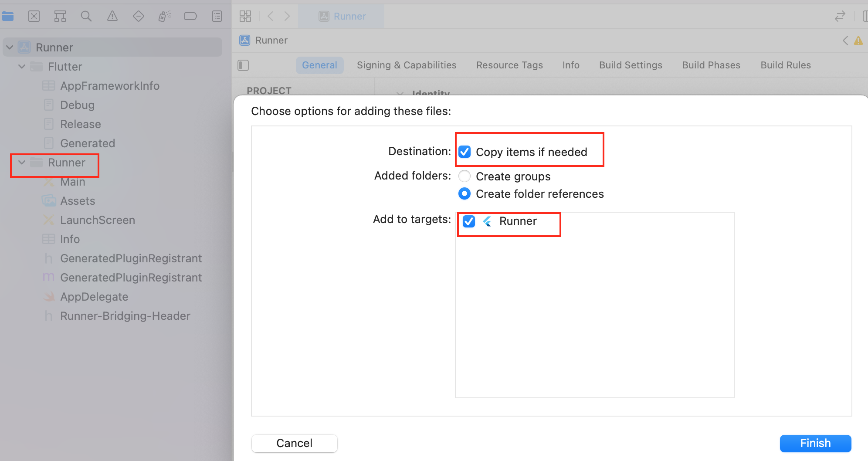868x461 pixels.
Task: Go forward with the right arrow
Action: coord(287,17)
